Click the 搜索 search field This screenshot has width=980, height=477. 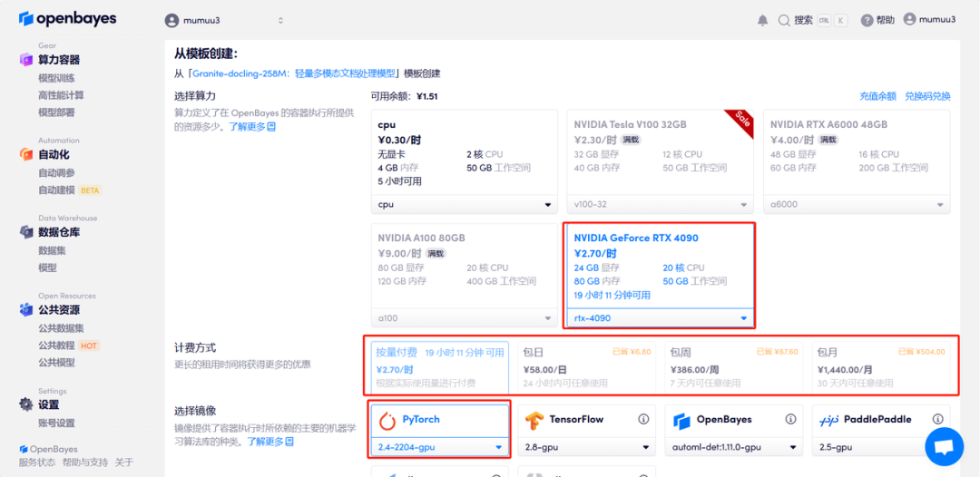pos(813,21)
